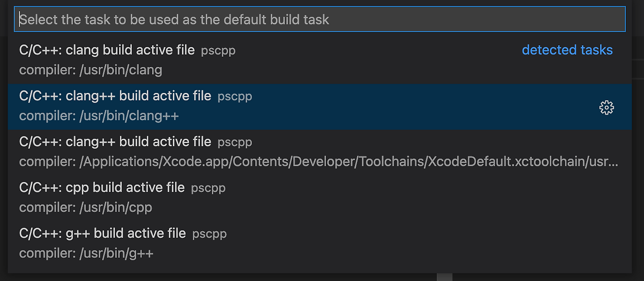Click the compiler: /usr/bin/g++ description line
Screen dimensions: 644x281
86,253
